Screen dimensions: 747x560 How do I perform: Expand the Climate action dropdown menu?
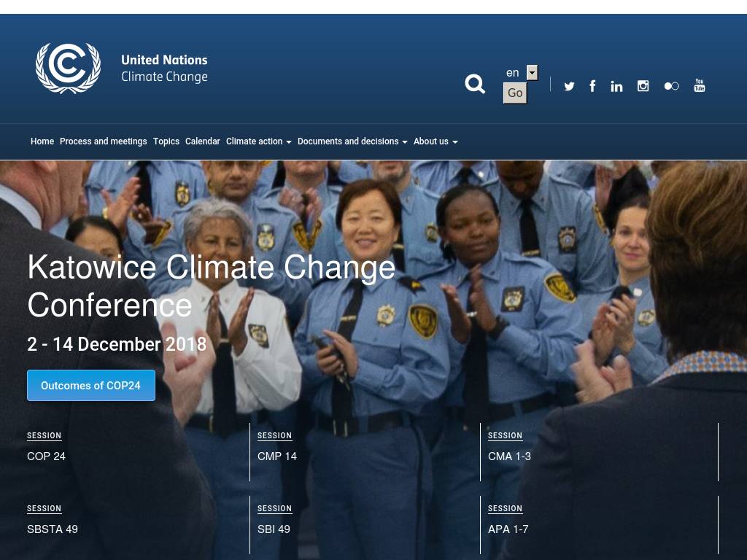pos(259,141)
